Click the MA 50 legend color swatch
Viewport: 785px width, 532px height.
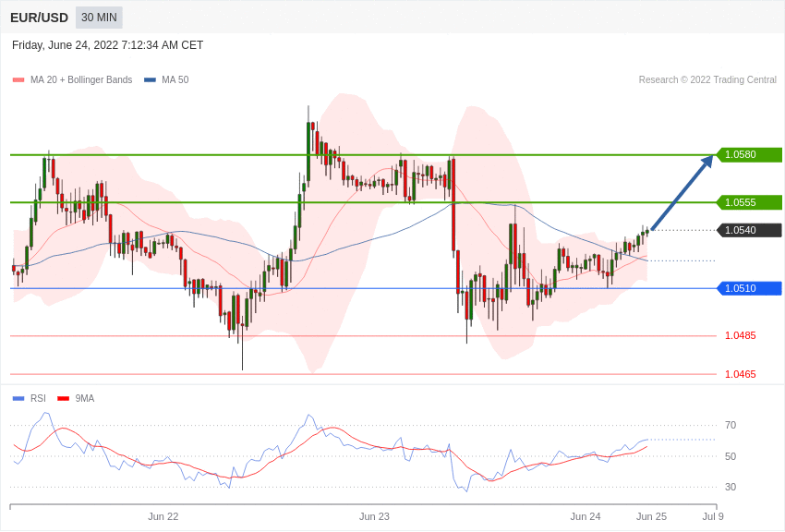151,80
